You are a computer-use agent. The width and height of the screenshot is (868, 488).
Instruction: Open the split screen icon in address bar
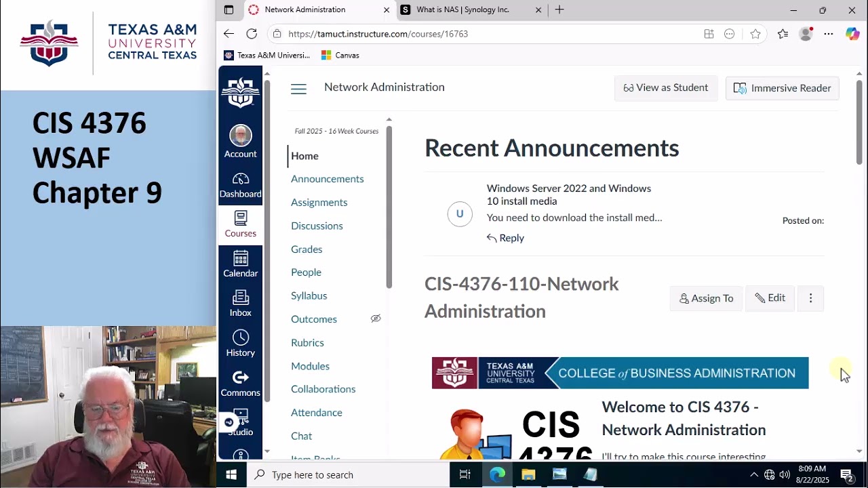click(x=709, y=34)
